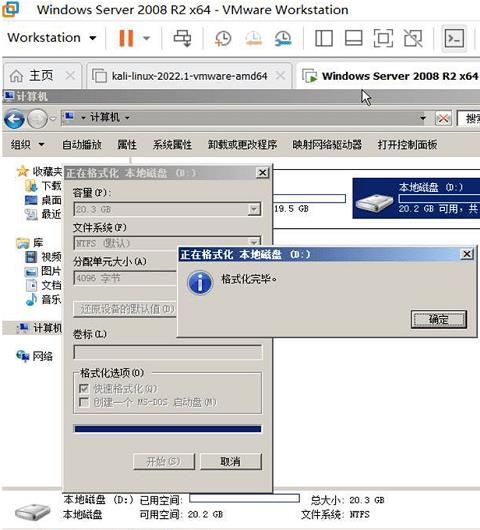The image size is (480, 530).
Task: Select 最近 places in navigation pane
Action: click(44, 214)
